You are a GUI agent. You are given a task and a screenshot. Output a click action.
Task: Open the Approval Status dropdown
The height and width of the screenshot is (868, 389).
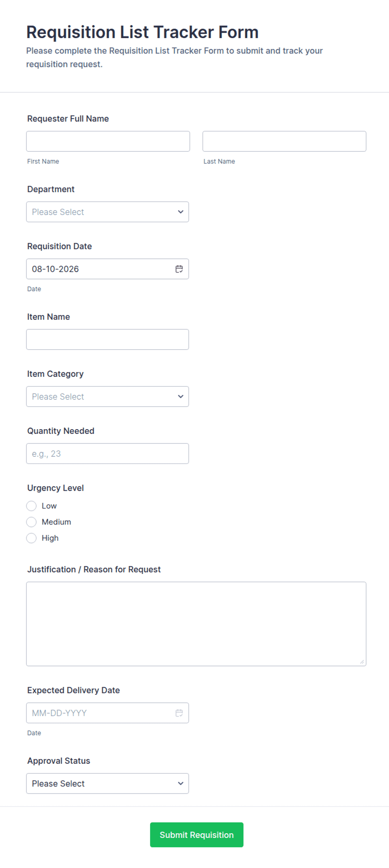(x=107, y=784)
